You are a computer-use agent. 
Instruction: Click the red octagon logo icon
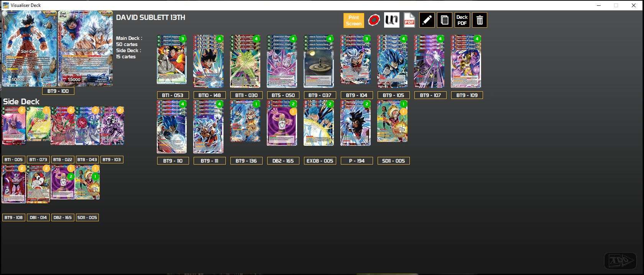pos(374,20)
